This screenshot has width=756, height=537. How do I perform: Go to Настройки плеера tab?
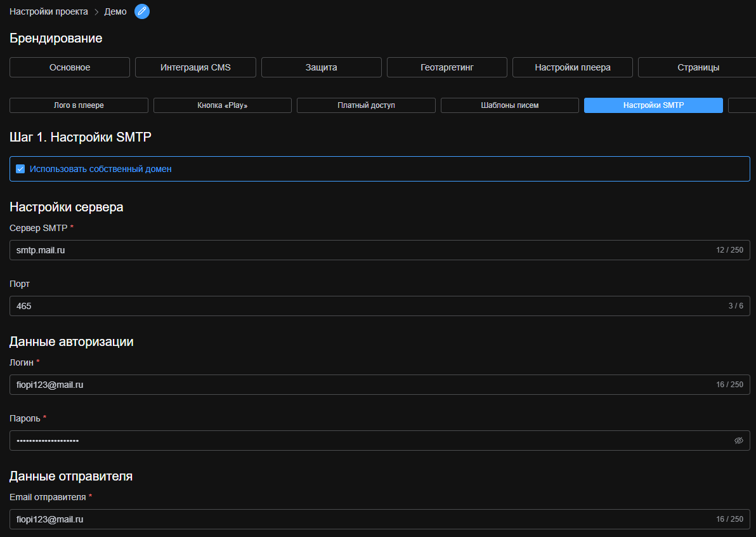tap(572, 67)
